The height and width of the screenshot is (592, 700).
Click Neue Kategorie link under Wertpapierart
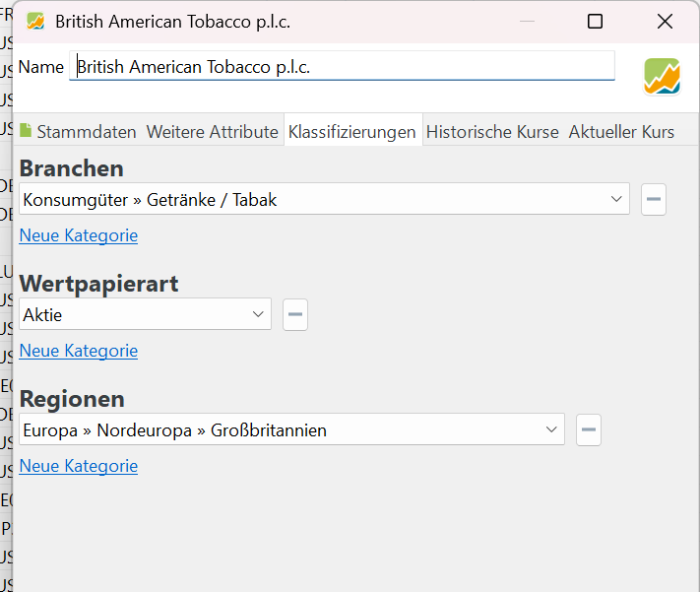tap(79, 351)
